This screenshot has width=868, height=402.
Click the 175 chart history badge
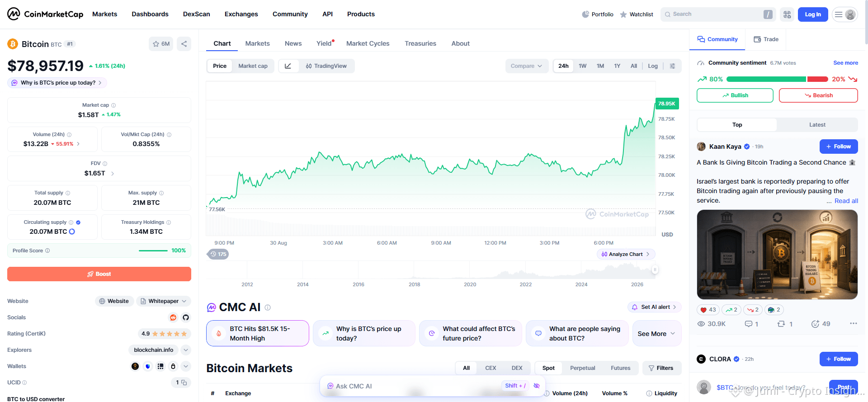[218, 254]
